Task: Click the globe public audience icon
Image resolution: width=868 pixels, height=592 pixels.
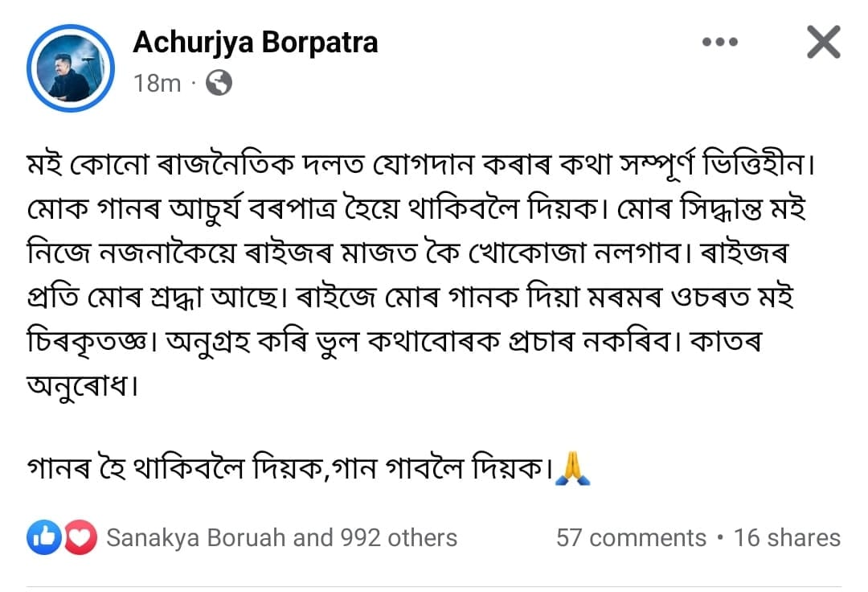Action: (219, 82)
